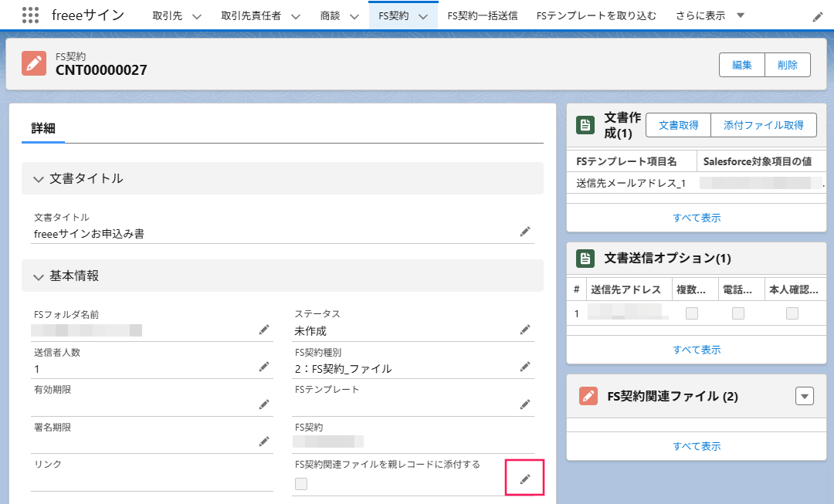The image size is (834, 504).
Task: Click the 文書作成 document icon
Action: 585,125
